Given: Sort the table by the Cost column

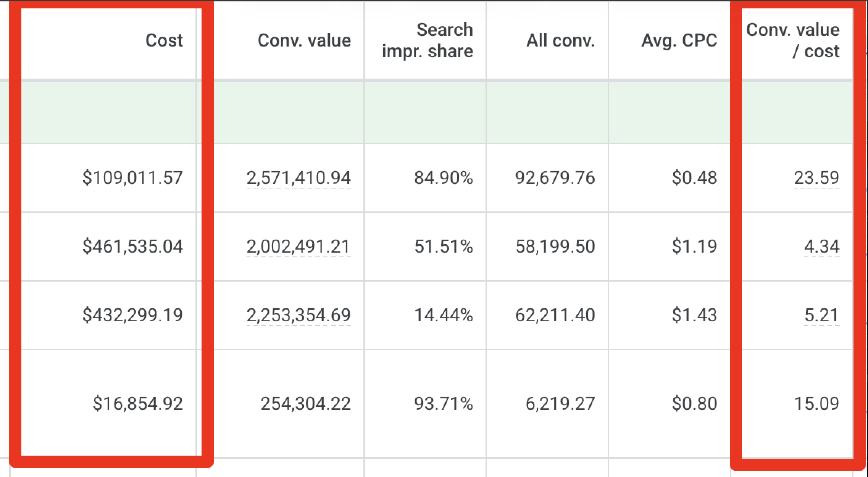Looking at the screenshot, I should tap(163, 40).
